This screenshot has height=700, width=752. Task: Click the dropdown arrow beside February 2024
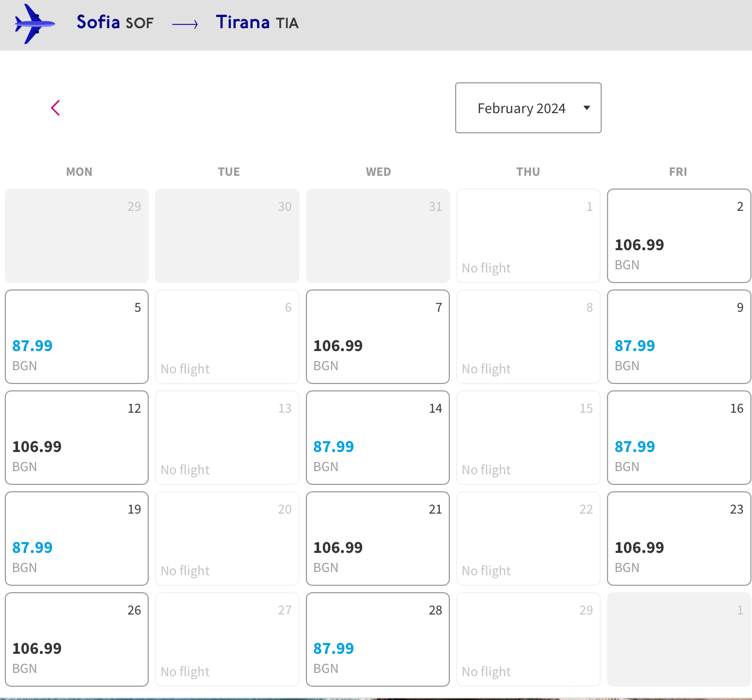(587, 108)
